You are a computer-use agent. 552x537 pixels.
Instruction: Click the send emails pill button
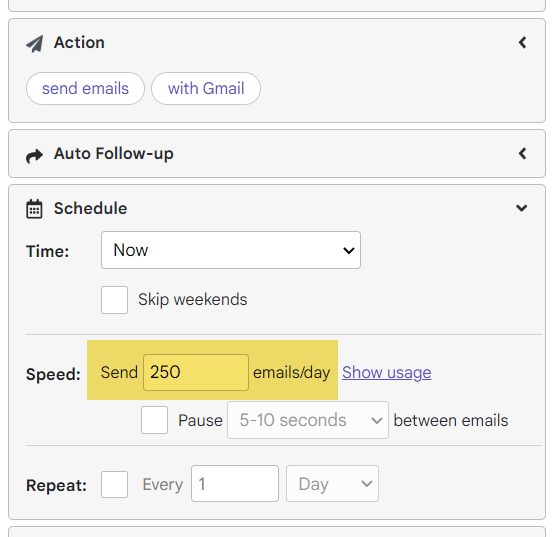pos(86,88)
